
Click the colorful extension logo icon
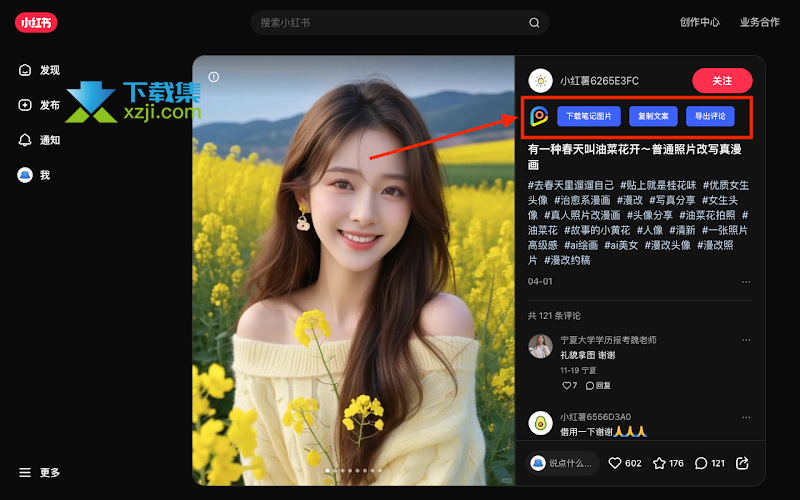point(539,116)
